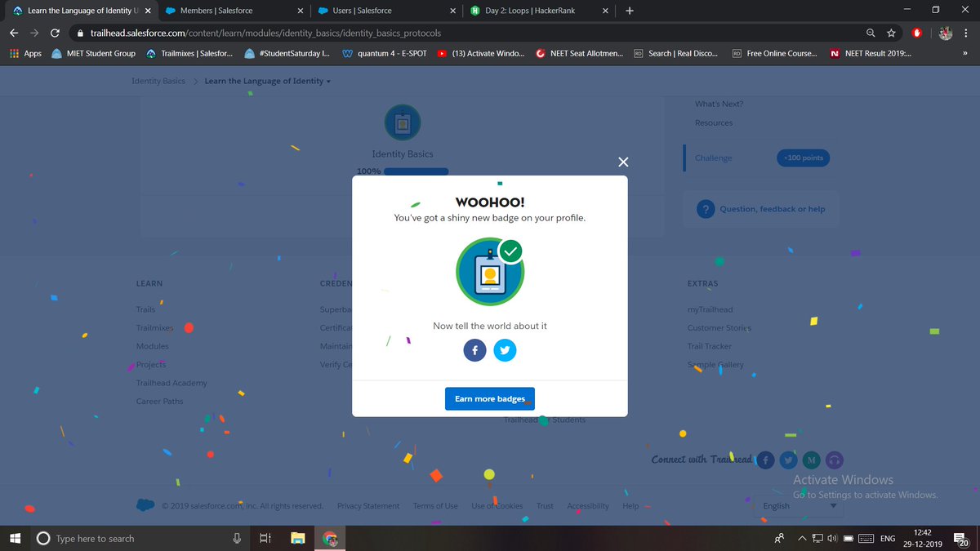Go to the What's Next? section

coord(719,104)
